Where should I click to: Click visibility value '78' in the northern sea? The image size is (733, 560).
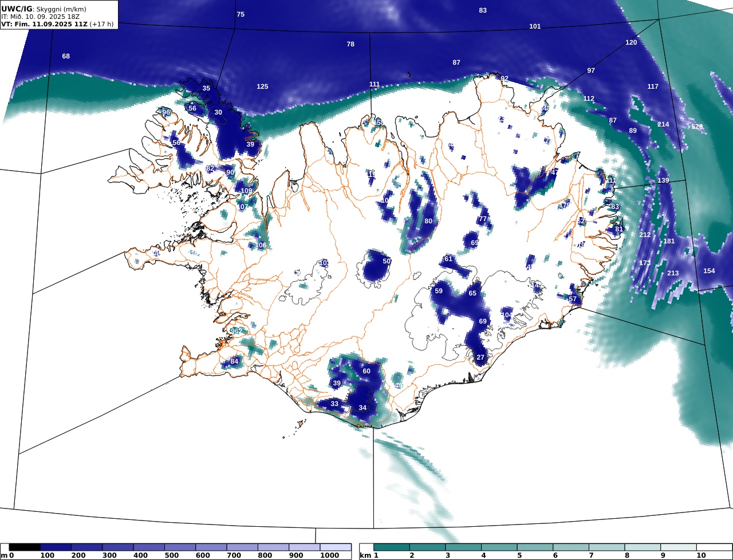tap(350, 44)
